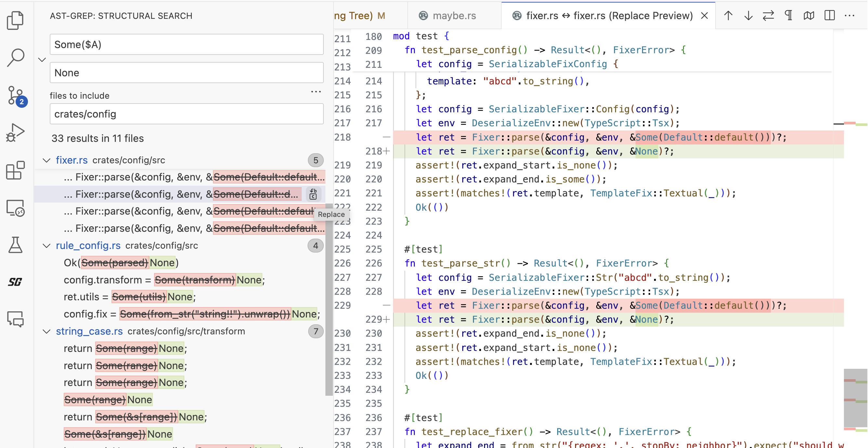This screenshot has width=868, height=448.
Task: Collapse the string_case.rs results group
Action: (x=46, y=331)
